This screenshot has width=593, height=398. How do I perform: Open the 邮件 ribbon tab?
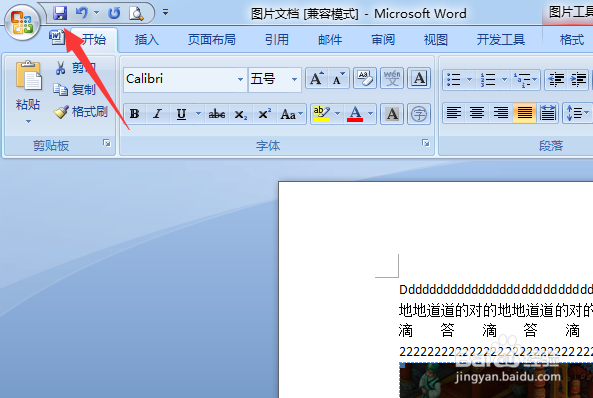click(x=330, y=39)
